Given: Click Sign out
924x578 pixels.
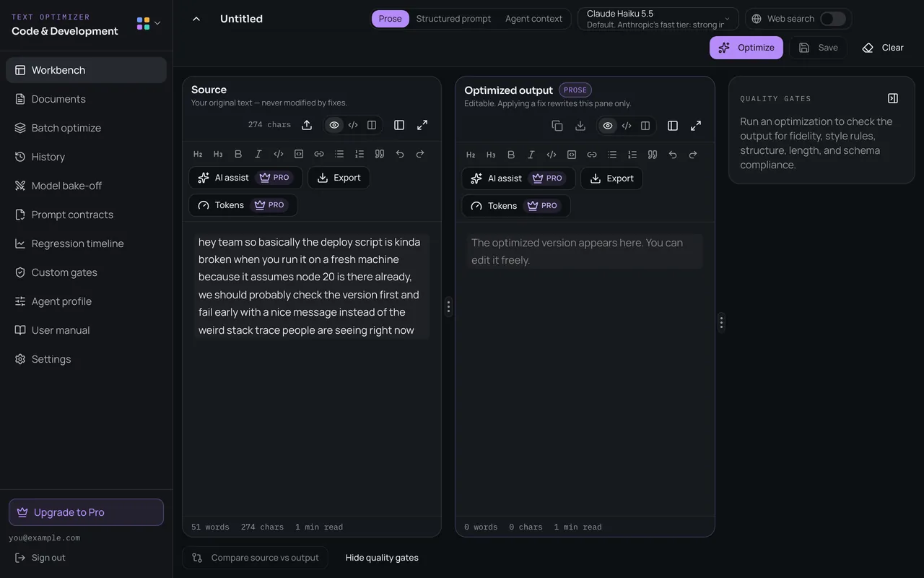Looking at the screenshot, I should click(40, 558).
